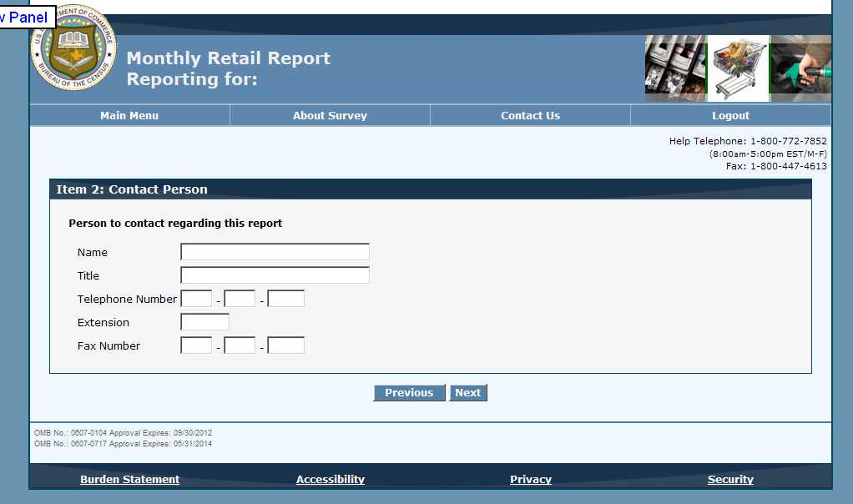Screen dimensions: 853x504
Task: Click the Telephone Number area code box
Action: tap(196, 299)
